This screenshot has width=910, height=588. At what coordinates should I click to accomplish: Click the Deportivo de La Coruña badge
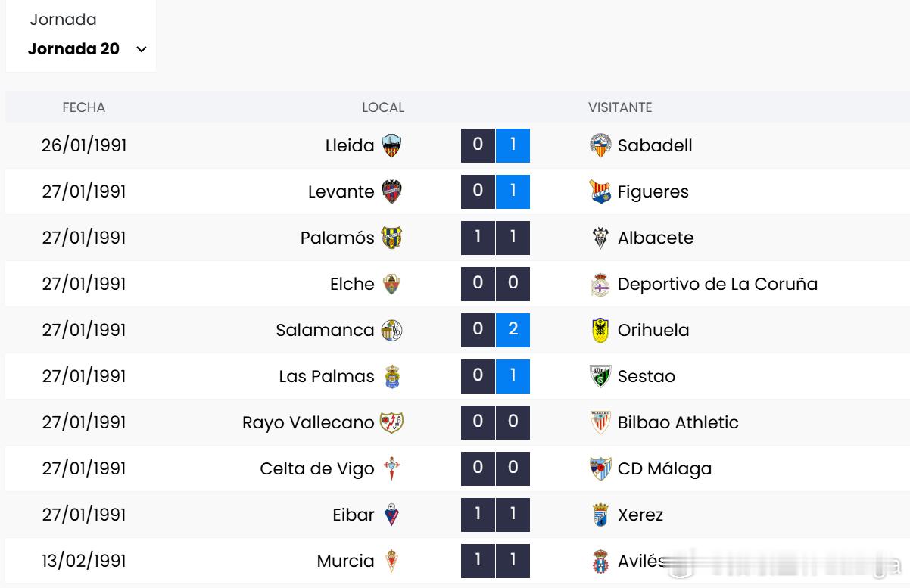coord(600,285)
